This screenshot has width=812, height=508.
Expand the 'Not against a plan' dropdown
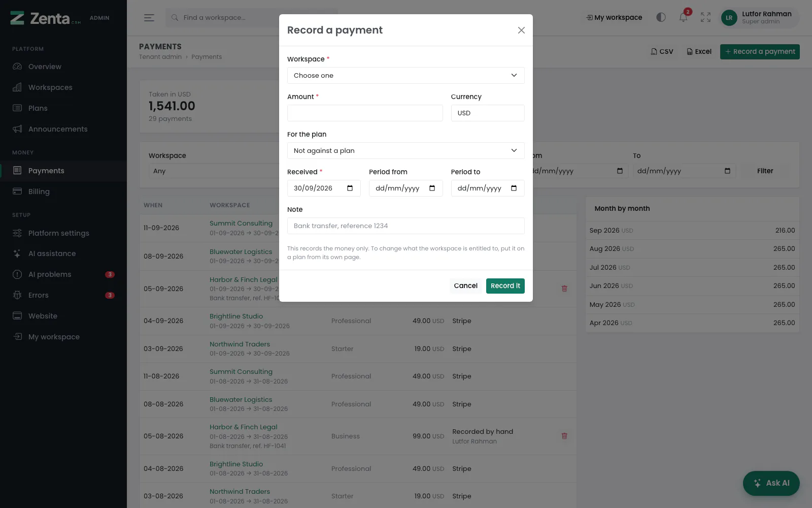click(405, 150)
